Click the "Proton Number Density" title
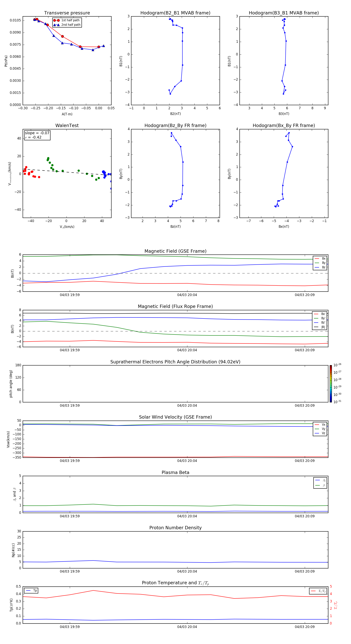The height and width of the screenshot is (644, 351). (x=175, y=528)
